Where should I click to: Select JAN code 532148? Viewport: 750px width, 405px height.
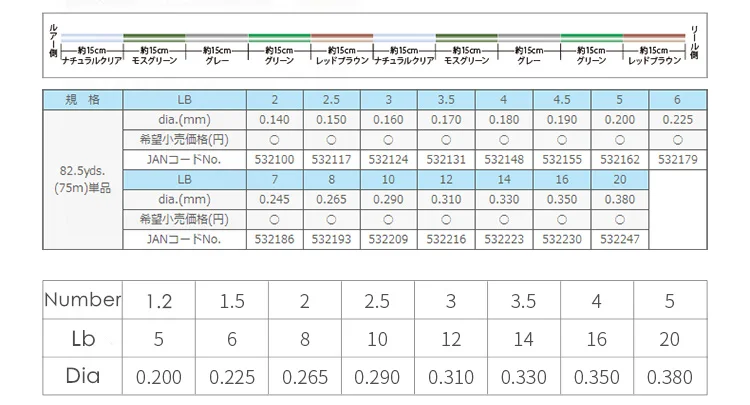tap(504, 159)
